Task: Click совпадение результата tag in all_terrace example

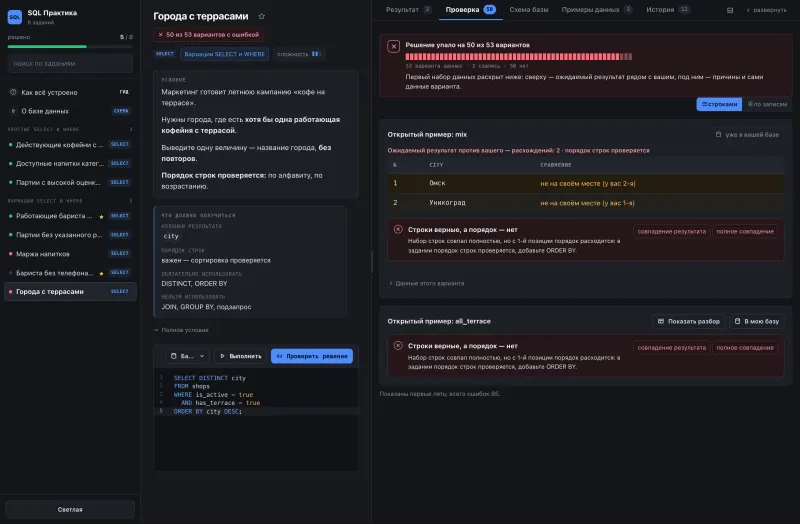Action: [671, 348]
